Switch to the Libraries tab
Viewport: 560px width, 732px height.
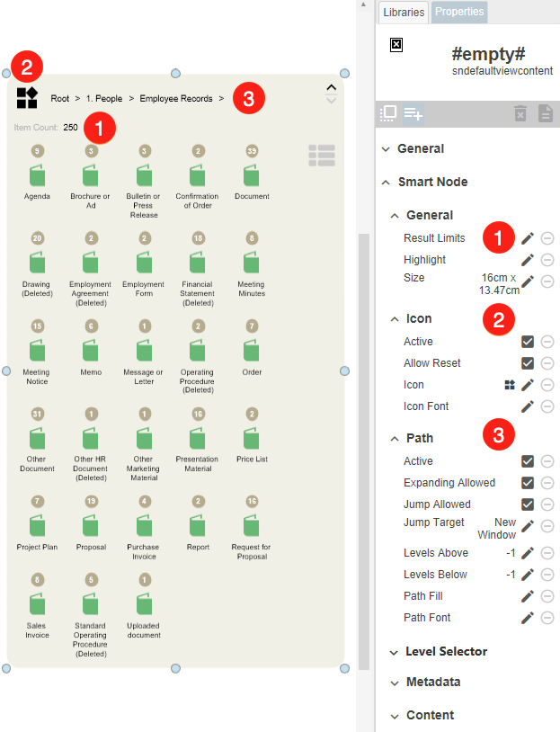coord(403,13)
